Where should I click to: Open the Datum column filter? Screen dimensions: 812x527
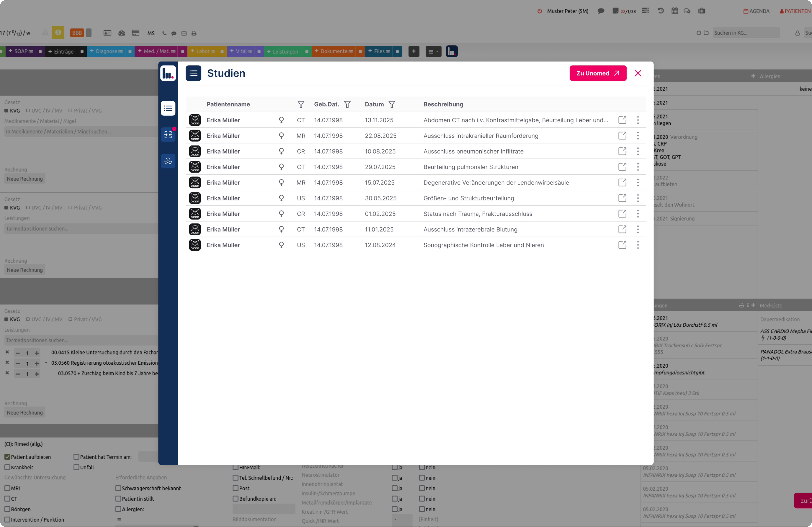coord(392,104)
